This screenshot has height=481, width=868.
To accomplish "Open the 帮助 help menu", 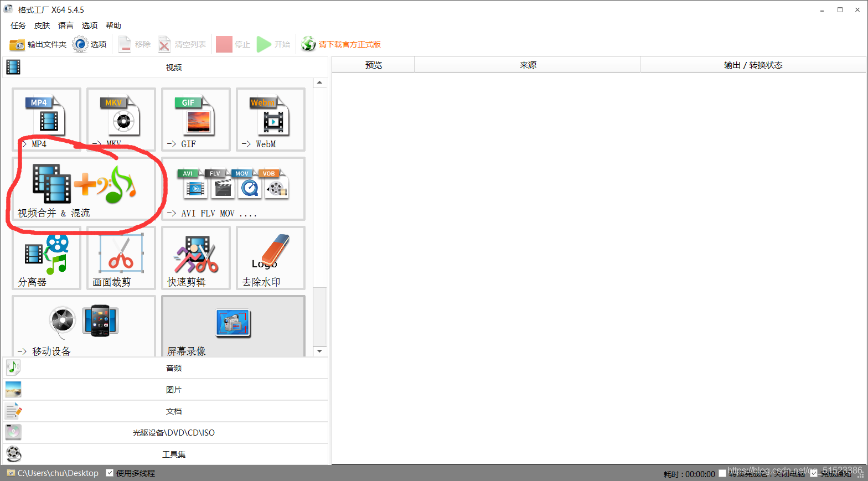I will click(113, 25).
